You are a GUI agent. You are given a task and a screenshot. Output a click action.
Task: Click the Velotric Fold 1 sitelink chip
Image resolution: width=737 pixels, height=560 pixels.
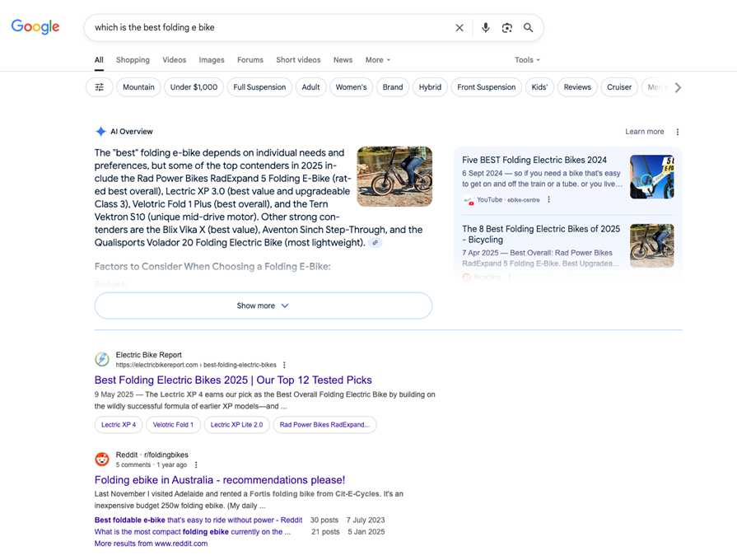click(x=173, y=425)
